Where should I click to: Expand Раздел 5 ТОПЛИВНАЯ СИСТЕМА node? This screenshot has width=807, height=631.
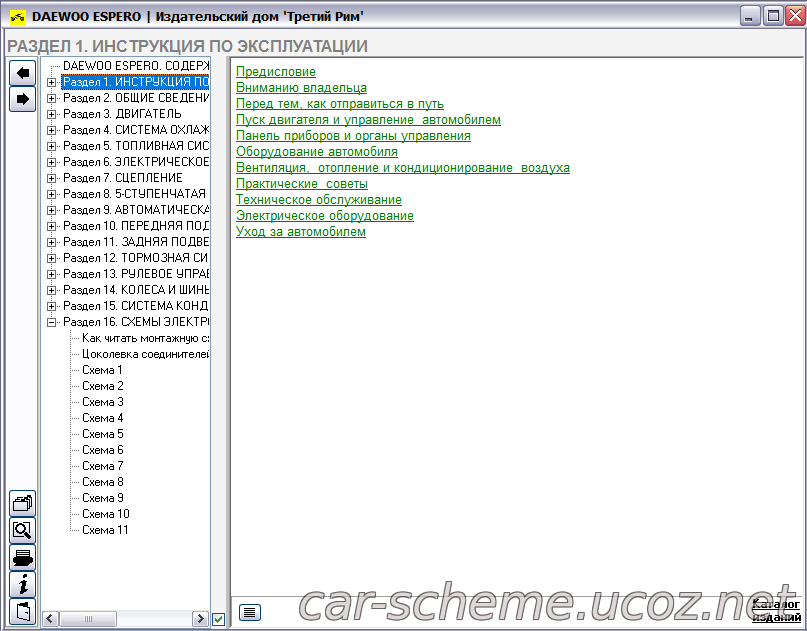51,146
